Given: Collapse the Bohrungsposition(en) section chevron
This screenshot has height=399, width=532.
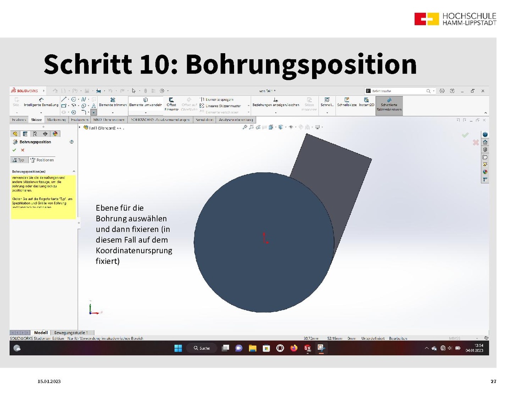Looking at the screenshot, I should pyautogui.click(x=74, y=171).
